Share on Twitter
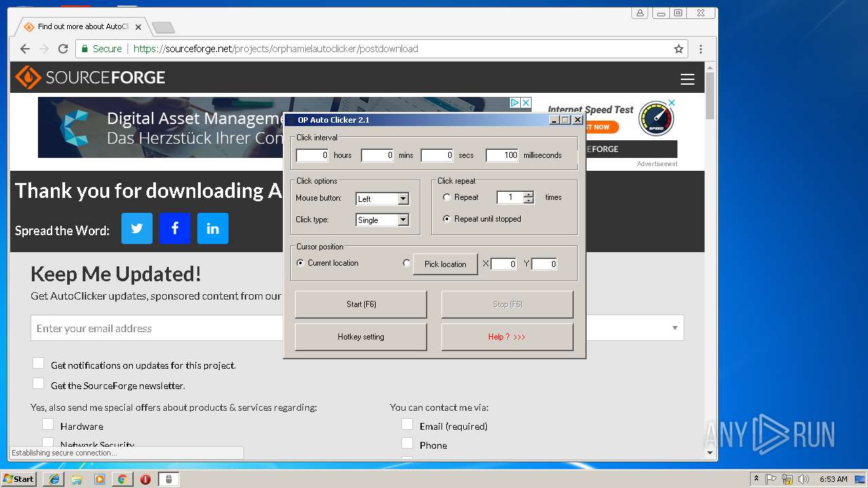Screen dimensions: 868x488 (x=137, y=228)
